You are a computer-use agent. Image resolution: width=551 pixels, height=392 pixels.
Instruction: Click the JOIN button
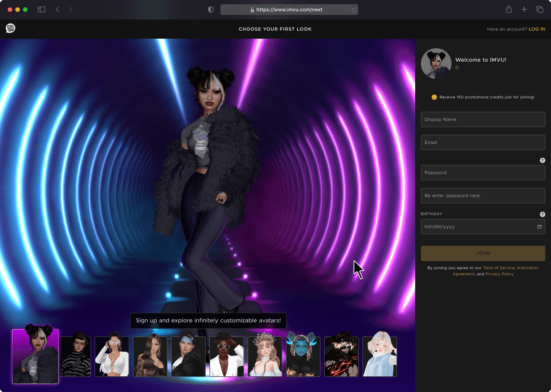pyautogui.click(x=483, y=253)
